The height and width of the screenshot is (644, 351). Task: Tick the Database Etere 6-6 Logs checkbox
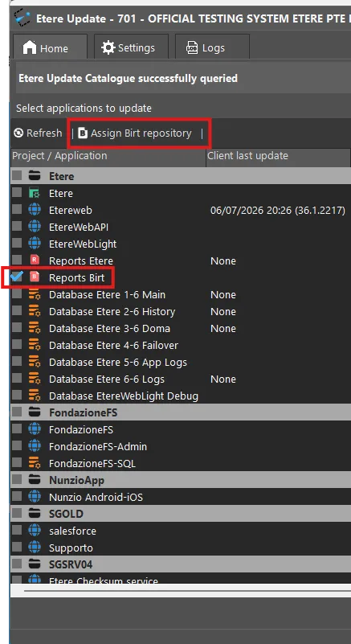coord(17,378)
